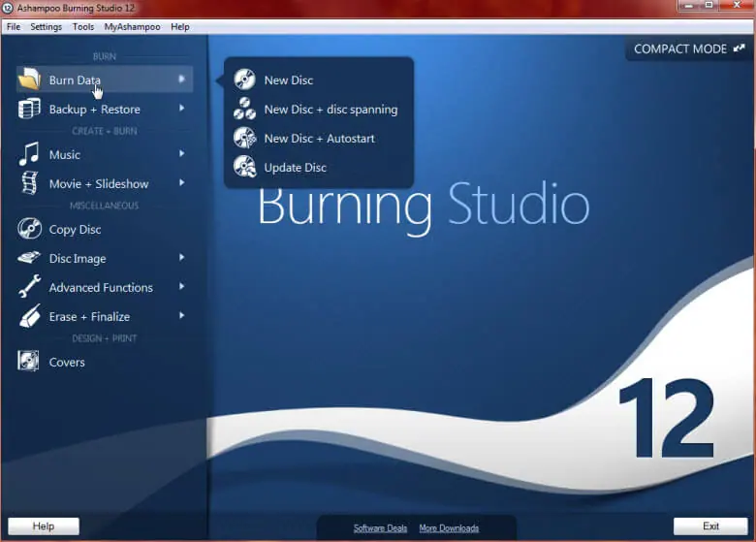Click the Update Disc icon
The width and height of the screenshot is (756, 542).
click(x=245, y=167)
